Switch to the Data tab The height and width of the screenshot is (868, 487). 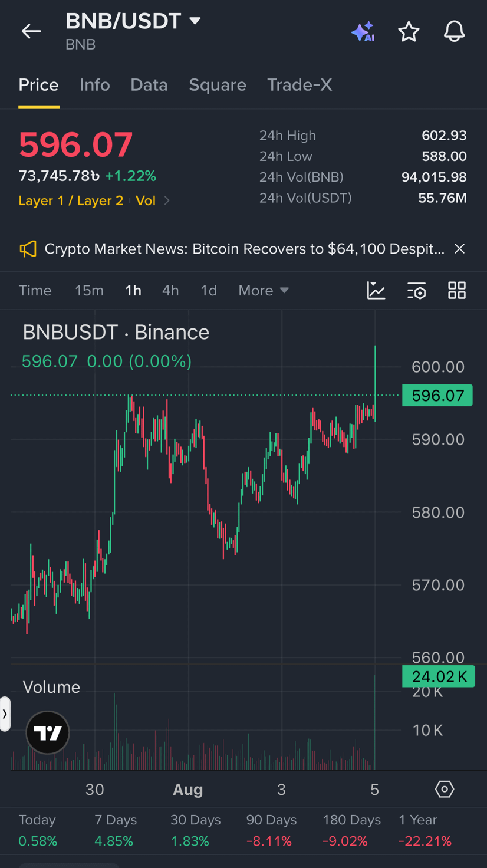149,85
